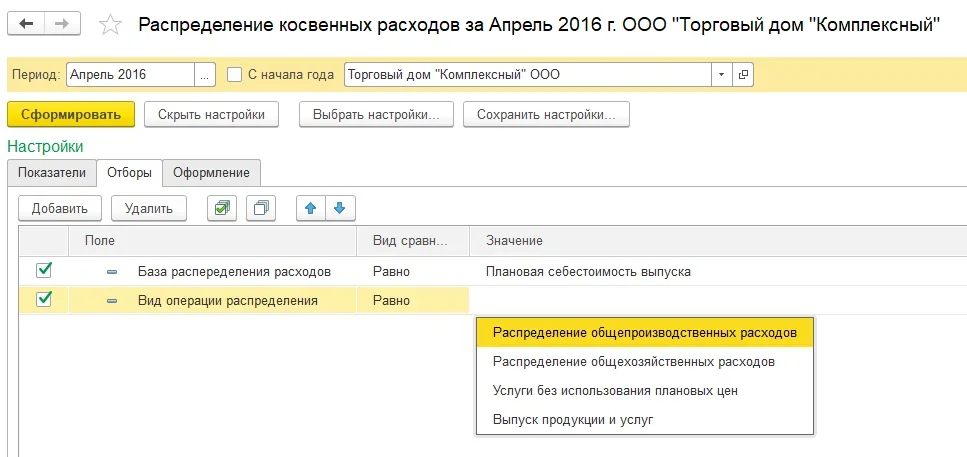
Task: Click dash icon in Вид операции row
Action: tap(112, 301)
